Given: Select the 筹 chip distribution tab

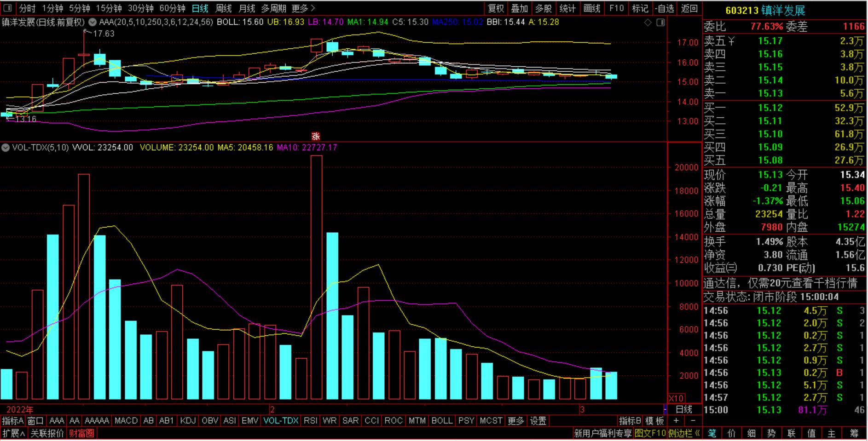Looking at the screenshot, I should (x=854, y=433).
